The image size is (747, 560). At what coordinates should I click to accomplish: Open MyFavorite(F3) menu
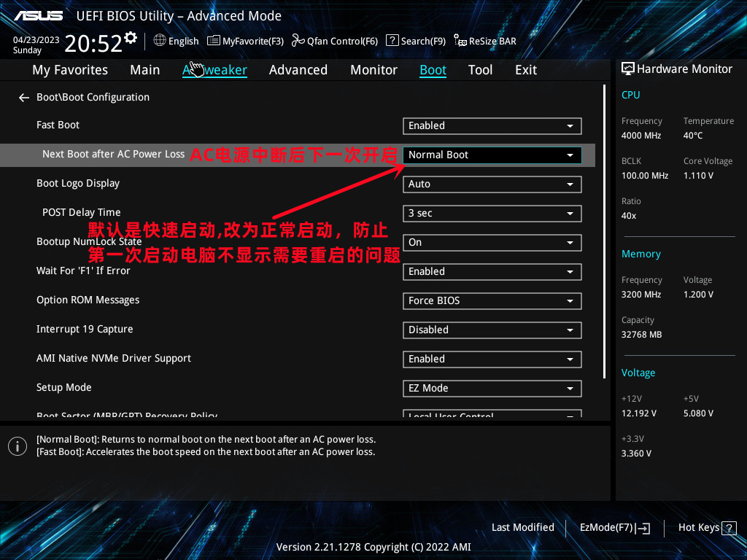coord(245,41)
